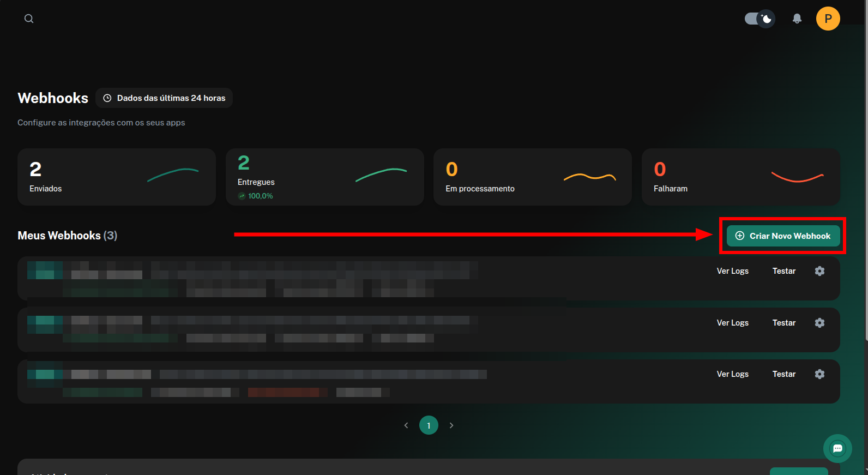
Task: View logs for the first webhook
Action: 732,271
